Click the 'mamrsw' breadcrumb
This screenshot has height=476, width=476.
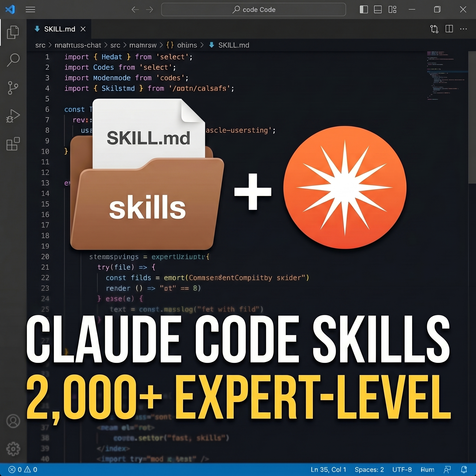pos(143,45)
